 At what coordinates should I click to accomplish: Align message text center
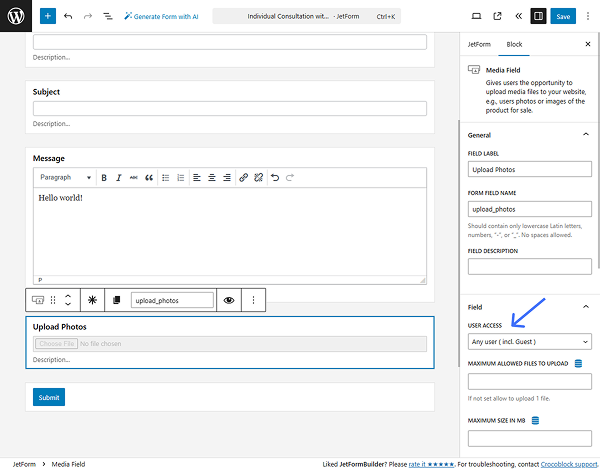(x=212, y=178)
